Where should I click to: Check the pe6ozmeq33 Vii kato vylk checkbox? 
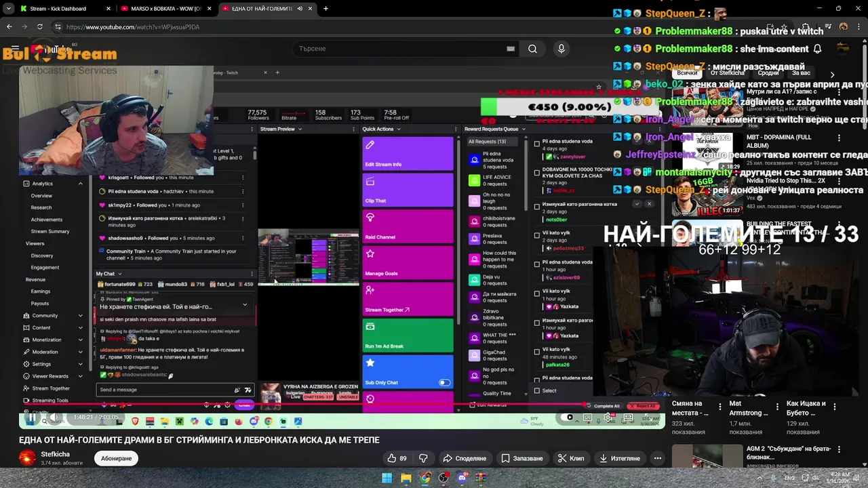click(x=537, y=235)
